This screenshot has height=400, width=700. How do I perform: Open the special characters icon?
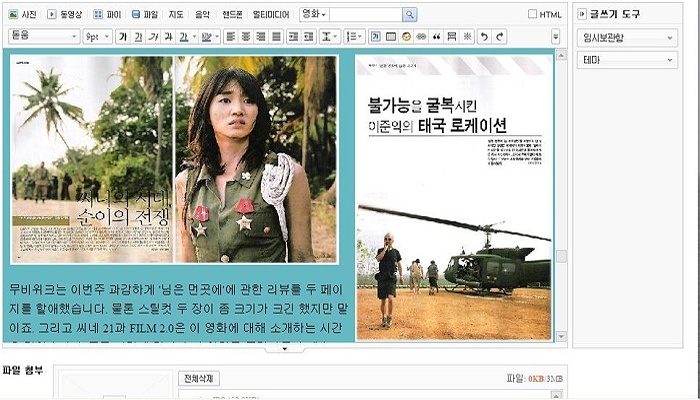467,37
